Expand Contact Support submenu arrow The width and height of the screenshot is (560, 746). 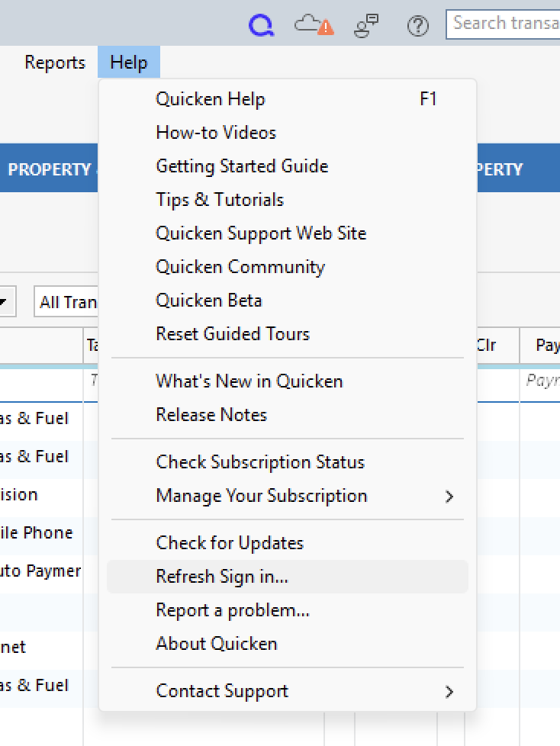coord(449,691)
